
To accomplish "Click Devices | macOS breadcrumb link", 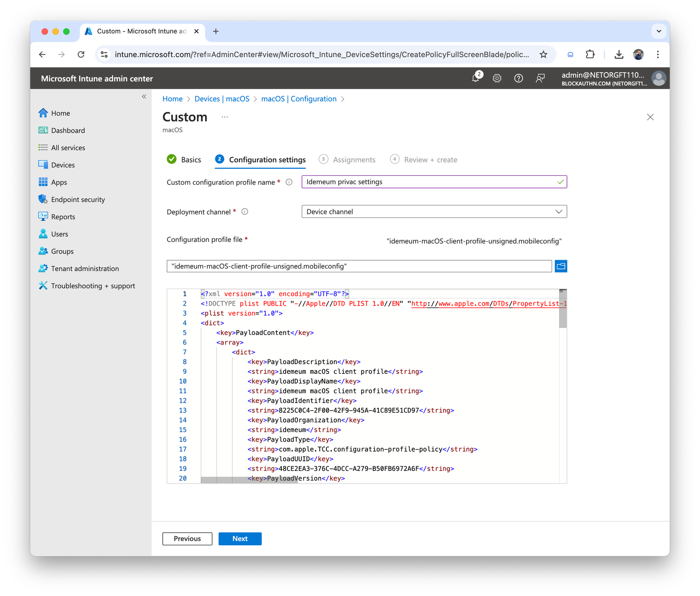I will click(x=222, y=99).
